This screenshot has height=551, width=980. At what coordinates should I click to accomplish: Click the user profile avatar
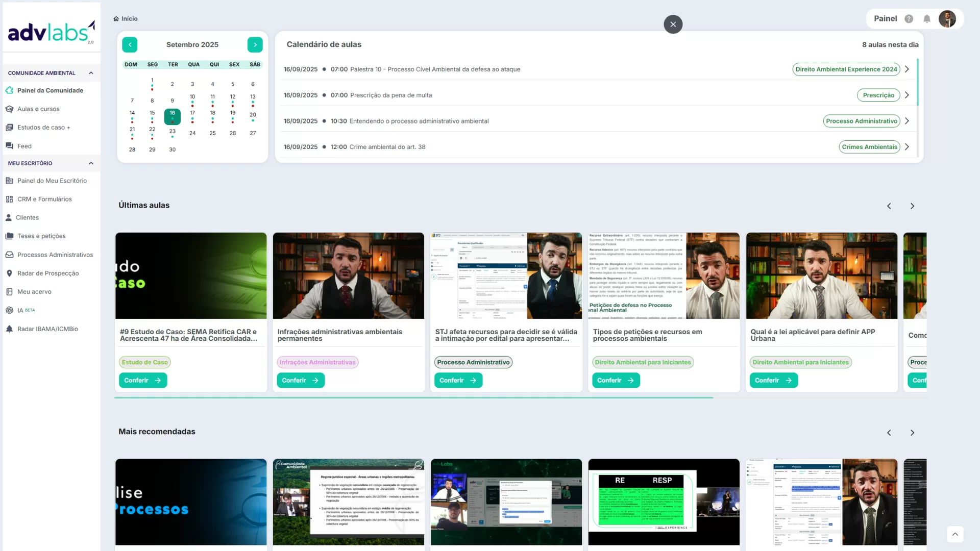tap(947, 19)
